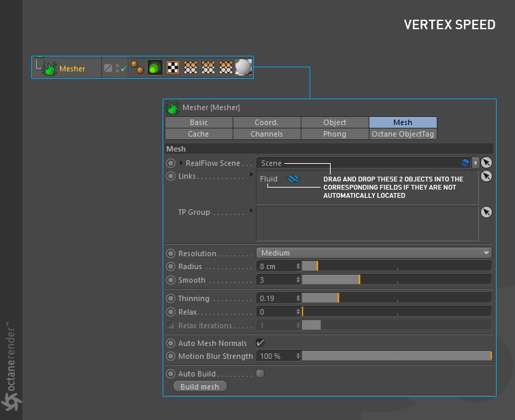Select the green Octane object tag
Image resolution: width=515 pixels, height=420 pixels.
click(x=154, y=67)
